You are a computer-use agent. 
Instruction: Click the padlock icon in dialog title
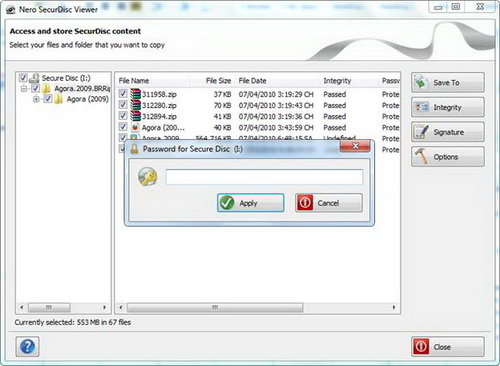134,149
